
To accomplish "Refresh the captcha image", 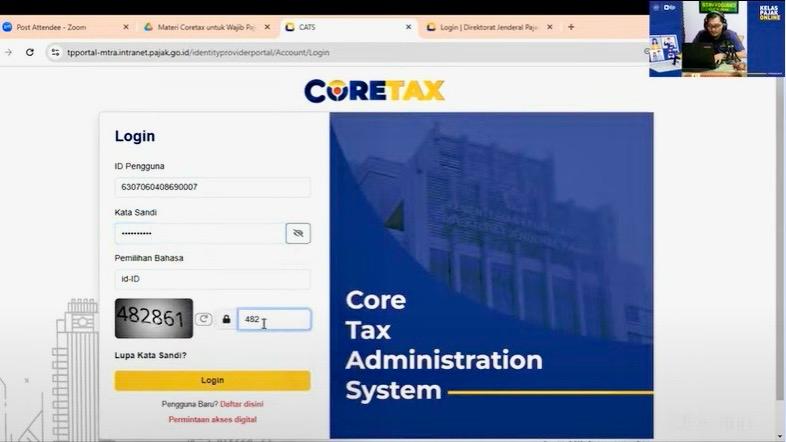I will coord(204,319).
